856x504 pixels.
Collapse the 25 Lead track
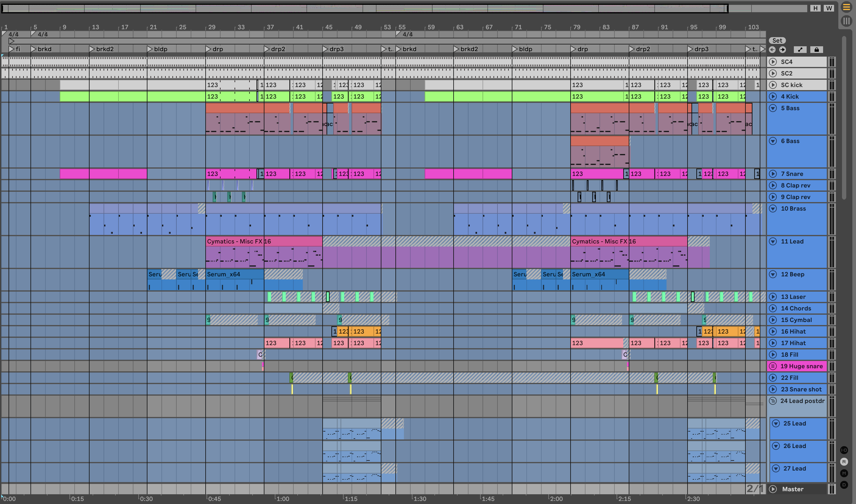[776, 424]
